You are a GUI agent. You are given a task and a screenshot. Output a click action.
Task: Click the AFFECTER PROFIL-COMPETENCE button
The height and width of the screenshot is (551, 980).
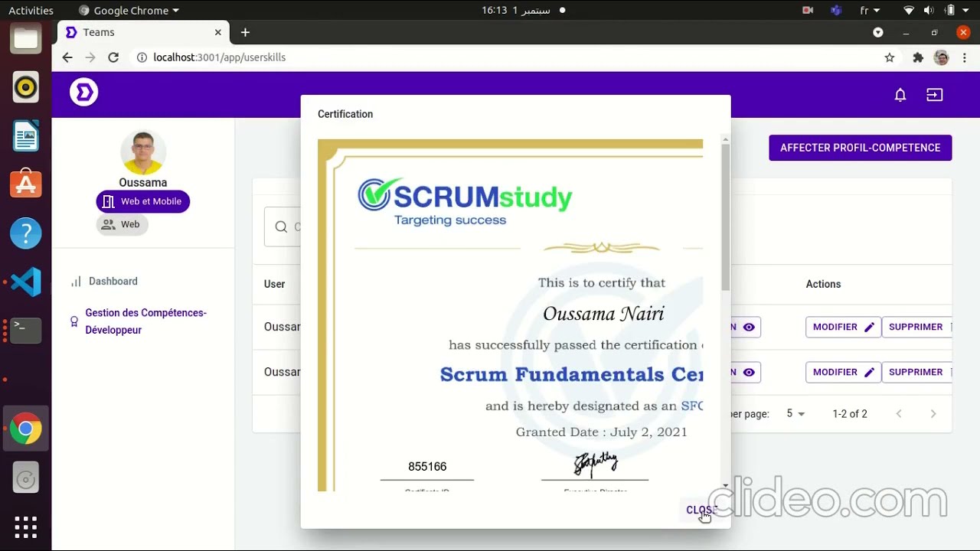coord(860,148)
